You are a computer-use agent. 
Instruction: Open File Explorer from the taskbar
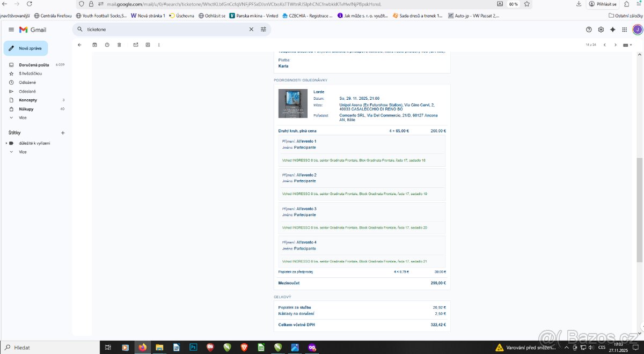(159, 348)
